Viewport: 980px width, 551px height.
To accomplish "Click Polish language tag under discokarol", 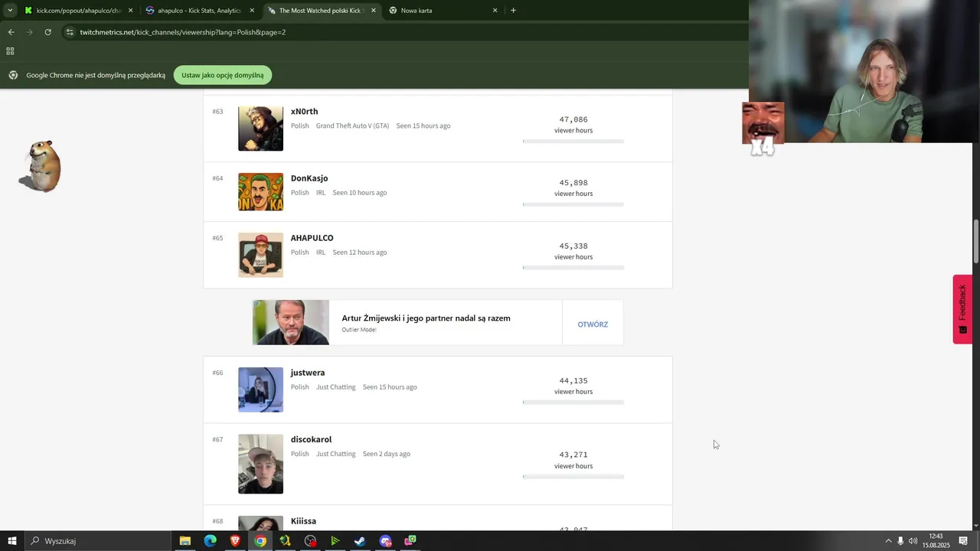I will (x=300, y=454).
